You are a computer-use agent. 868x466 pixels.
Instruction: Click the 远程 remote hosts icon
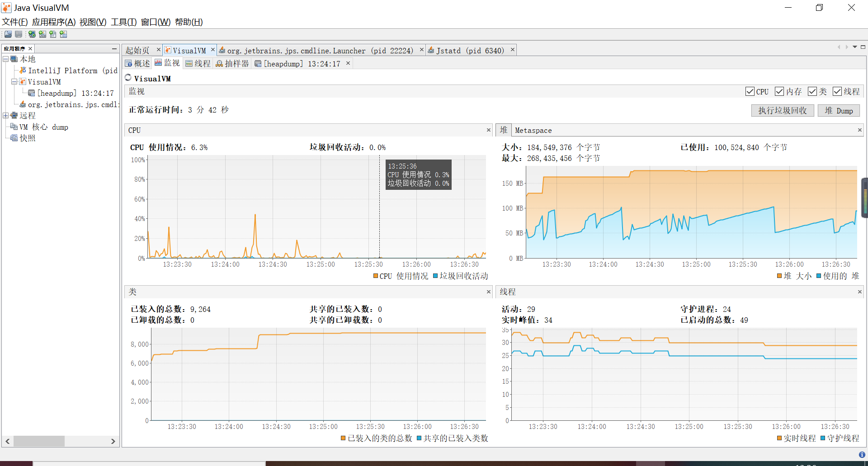pos(14,116)
